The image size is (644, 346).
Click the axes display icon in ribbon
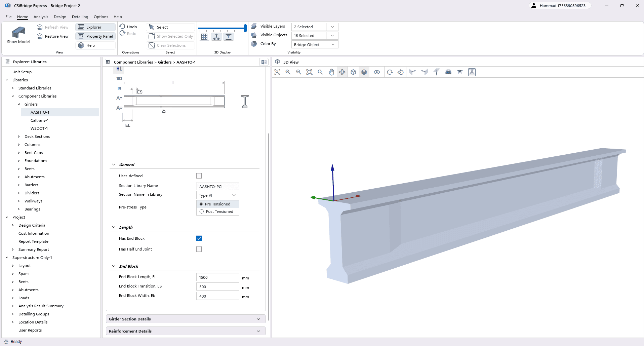click(x=216, y=37)
